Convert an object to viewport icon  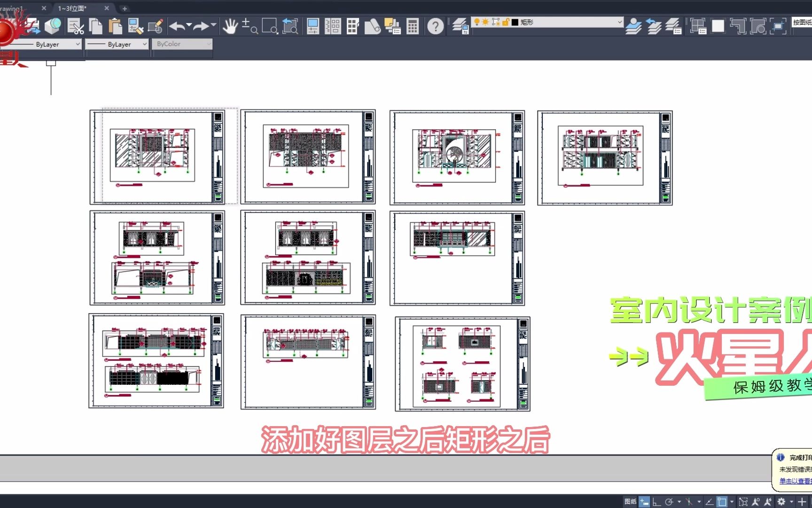point(758,26)
